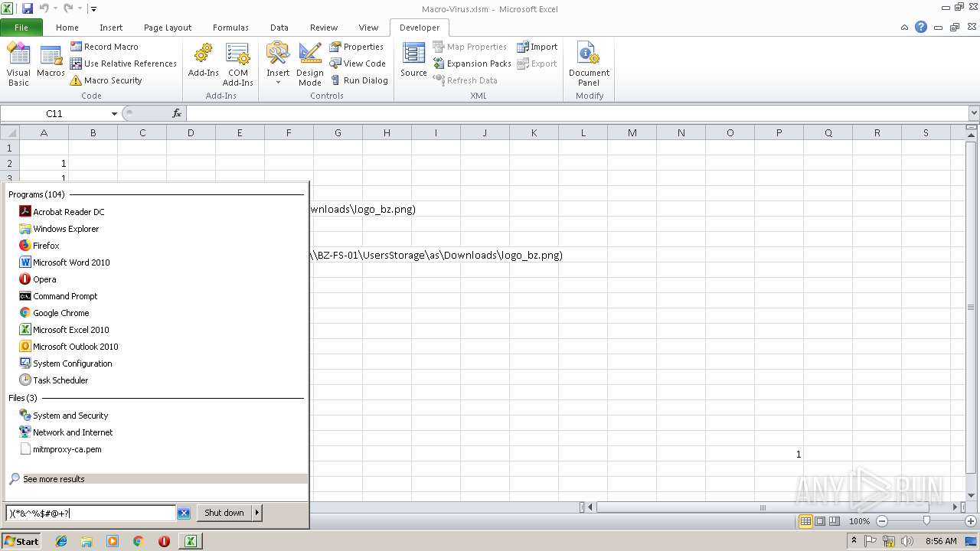Open the Visual Basic editor
This screenshot has height=551, width=980.
coord(18,64)
